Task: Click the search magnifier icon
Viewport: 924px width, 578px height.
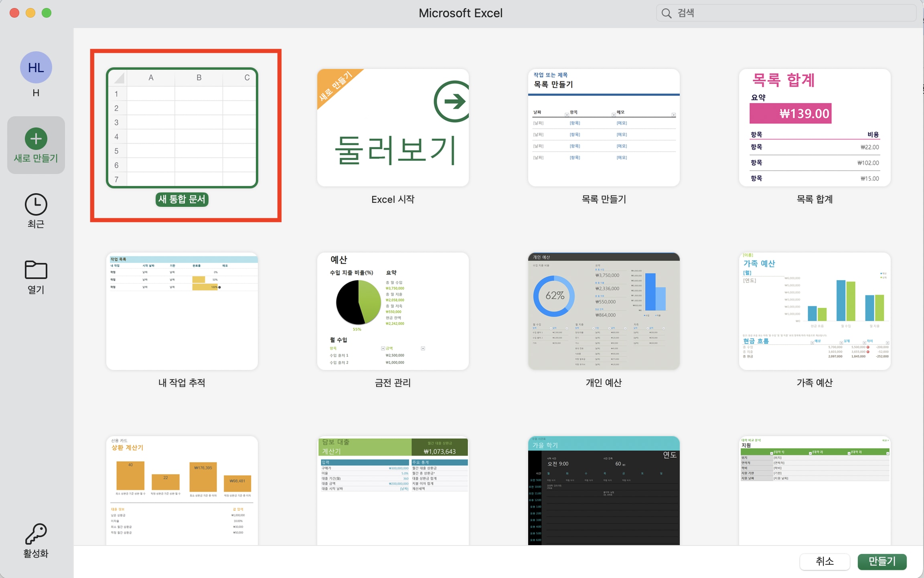Action: (666, 12)
